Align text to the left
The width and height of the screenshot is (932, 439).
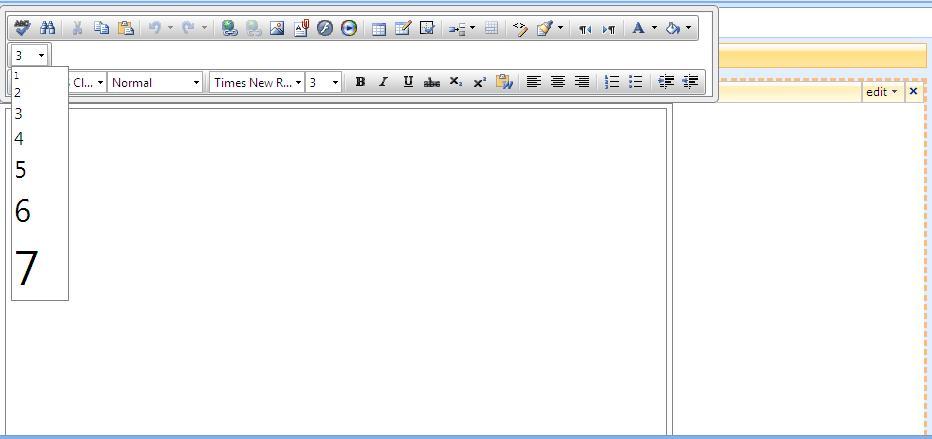[534, 82]
